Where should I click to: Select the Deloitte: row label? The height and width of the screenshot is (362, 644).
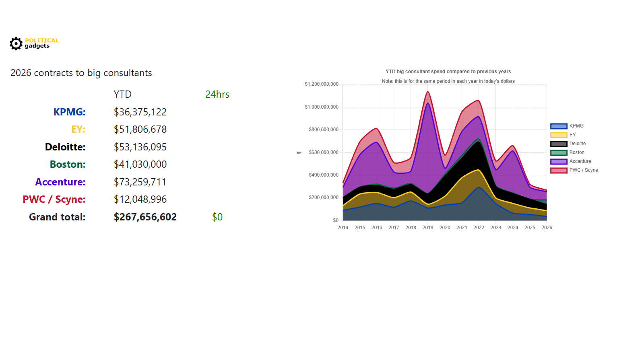tap(65, 147)
